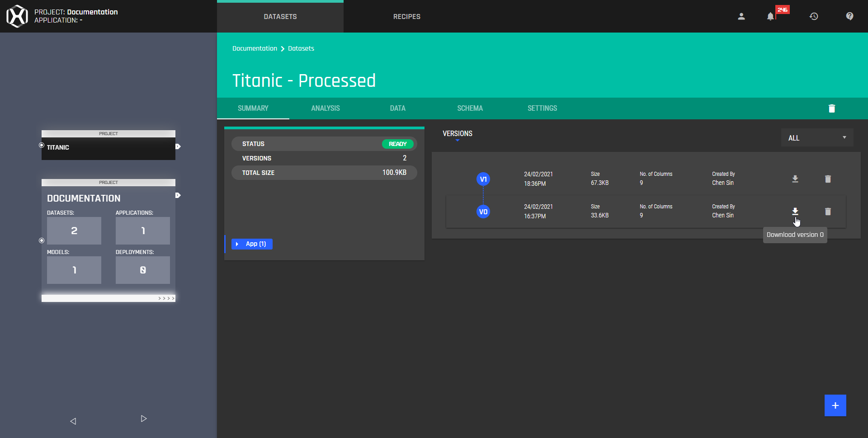Expand the App (1) section

pyautogui.click(x=252, y=244)
